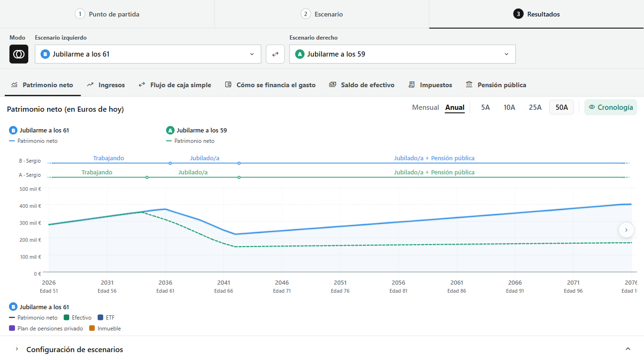Click the Pensión pública bank icon
Viewport: 644px width, 362px height.
point(469,85)
